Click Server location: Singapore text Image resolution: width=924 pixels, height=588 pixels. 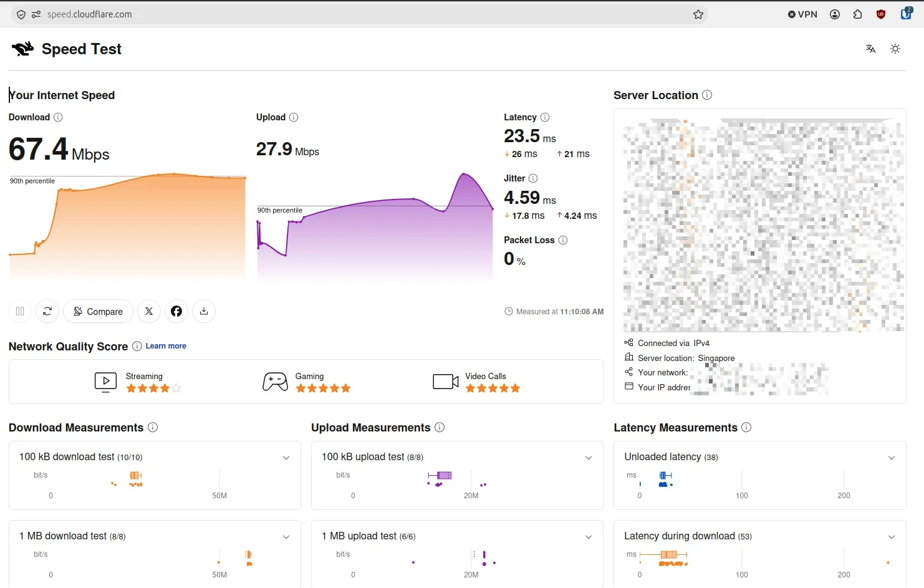(x=686, y=358)
